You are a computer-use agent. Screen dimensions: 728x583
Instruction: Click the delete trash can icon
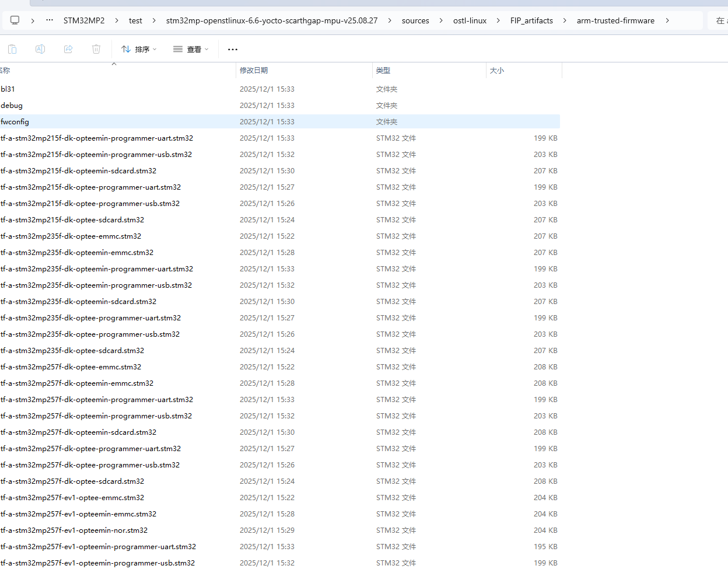[96, 49]
